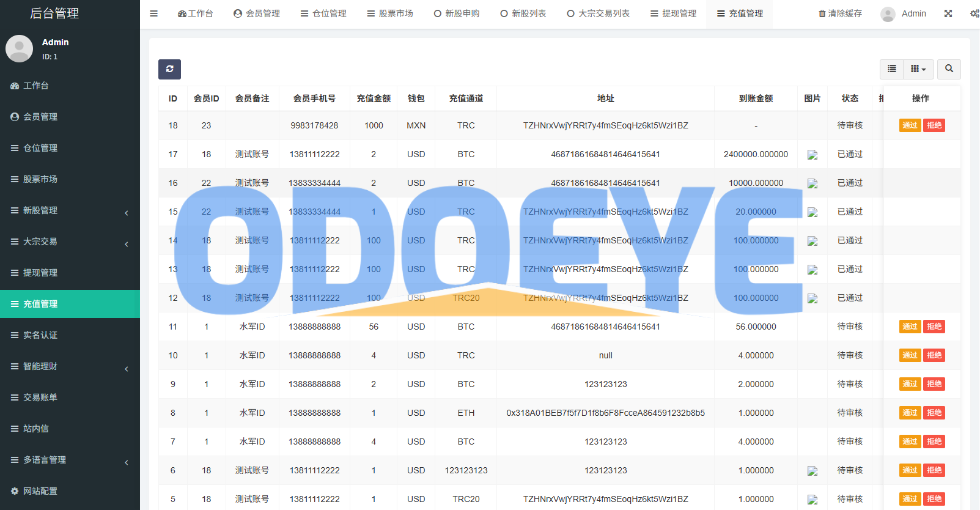Approve recharge ID 18 with 通过

click(x=910, y=125)
